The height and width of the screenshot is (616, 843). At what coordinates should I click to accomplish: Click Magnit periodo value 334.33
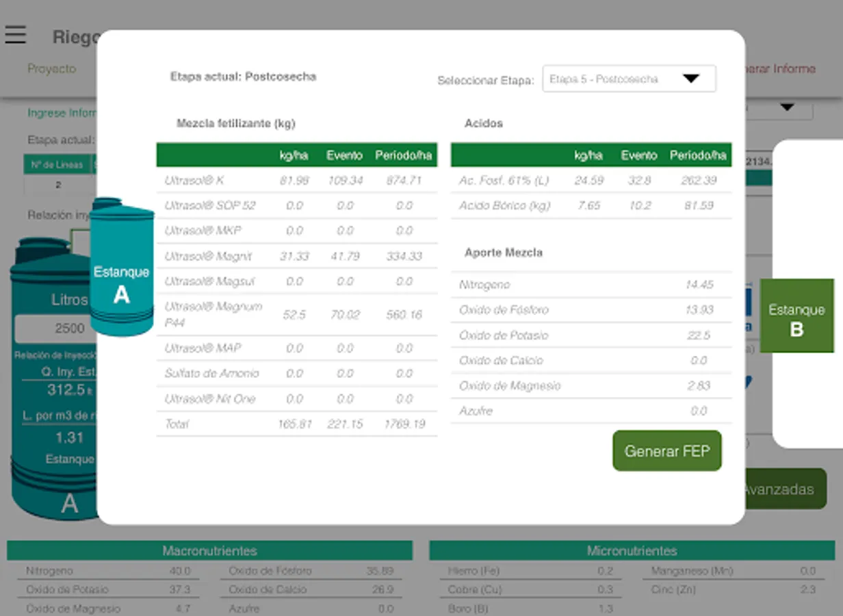(404, 256)
